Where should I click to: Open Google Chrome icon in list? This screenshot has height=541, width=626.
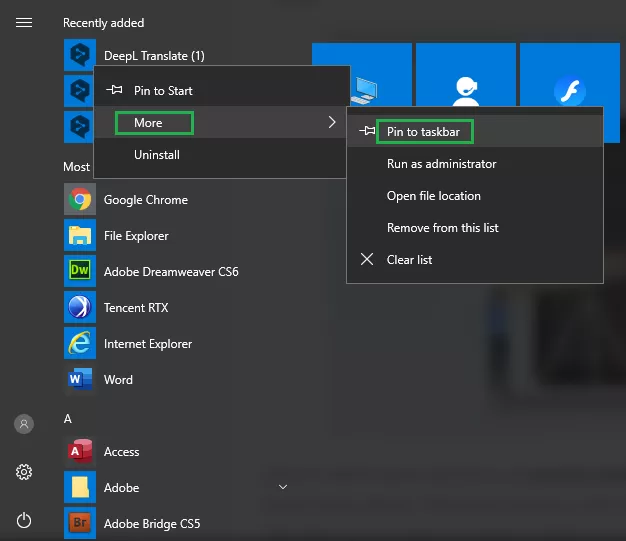pyautogui.click(x=80, y=199)
